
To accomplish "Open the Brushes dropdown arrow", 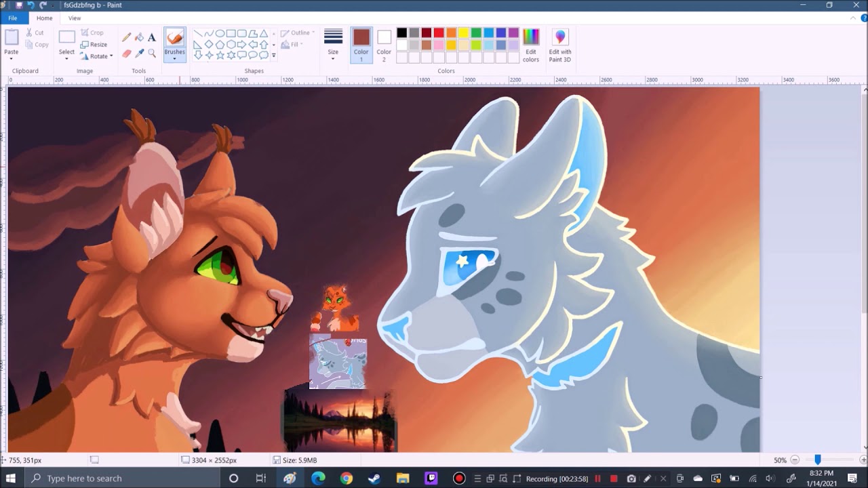I will coord(174,58).
